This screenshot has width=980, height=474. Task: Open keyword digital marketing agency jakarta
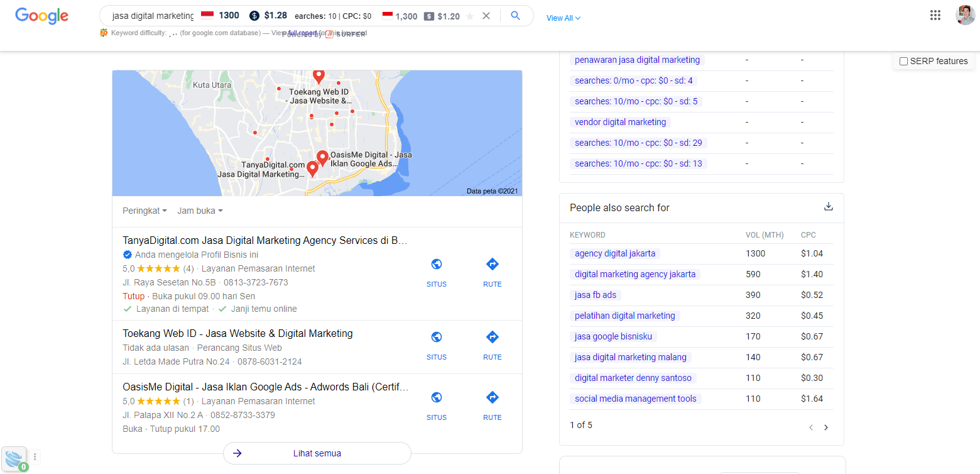pos(635,274)
